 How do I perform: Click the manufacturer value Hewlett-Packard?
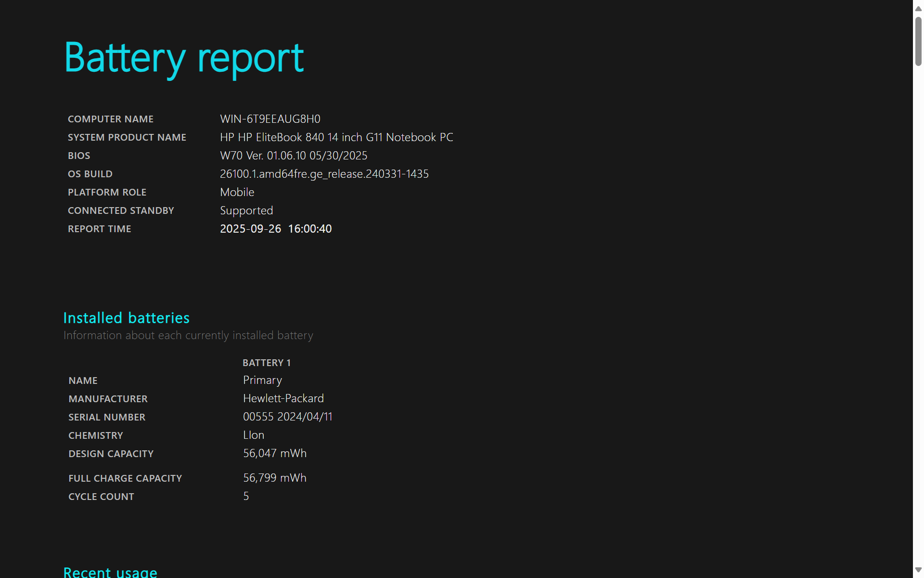coord(283,398)
